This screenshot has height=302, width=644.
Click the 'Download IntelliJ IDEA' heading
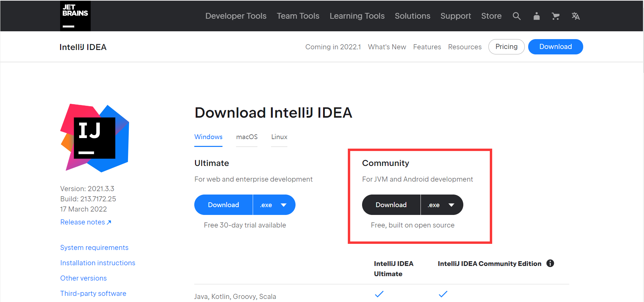click(273, 113)
